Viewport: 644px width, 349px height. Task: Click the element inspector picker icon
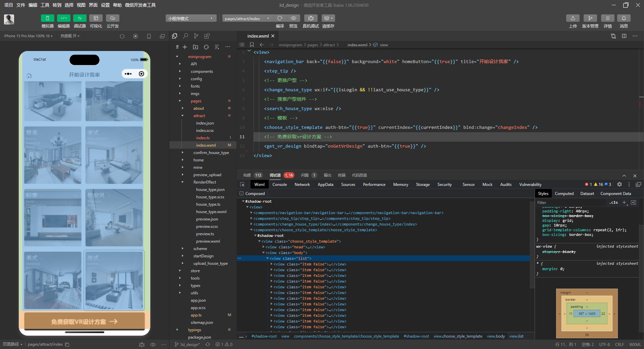pyautogui.click(x=243, y=185)
